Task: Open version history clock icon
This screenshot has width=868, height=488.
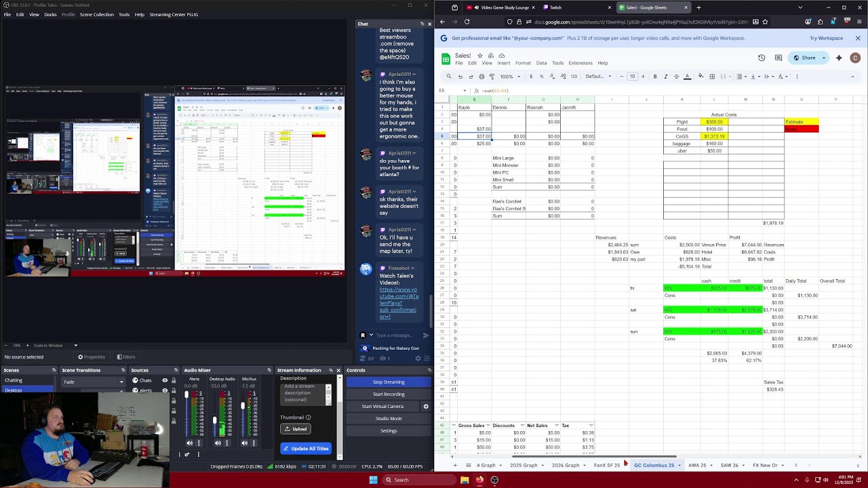Action: click(x=762, y=58)
